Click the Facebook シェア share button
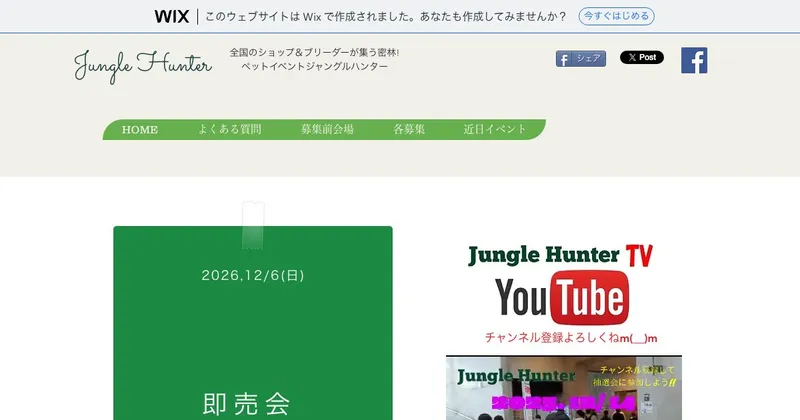This screenshot has width=800, height=420. click(581, 59)
